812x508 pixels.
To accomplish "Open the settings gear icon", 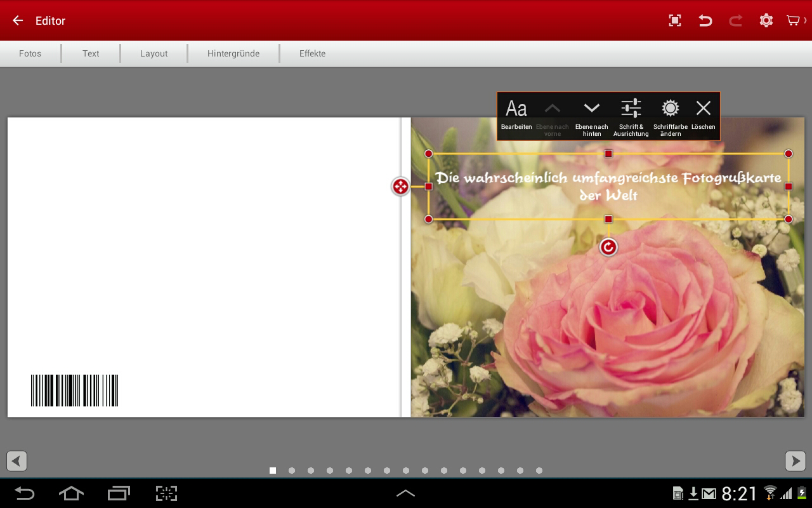I will pos(766,21).
